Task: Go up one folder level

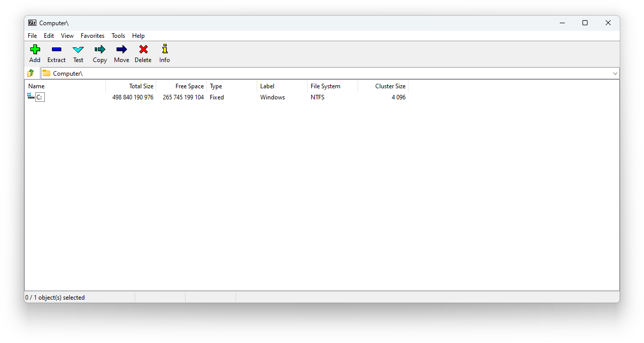Action: click(x=31, y=74)
